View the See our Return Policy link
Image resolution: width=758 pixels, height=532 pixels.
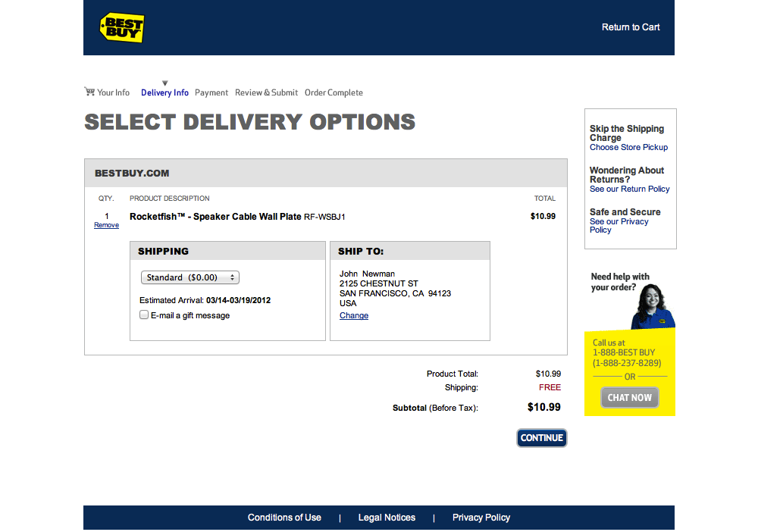click(x=629, y=189)
